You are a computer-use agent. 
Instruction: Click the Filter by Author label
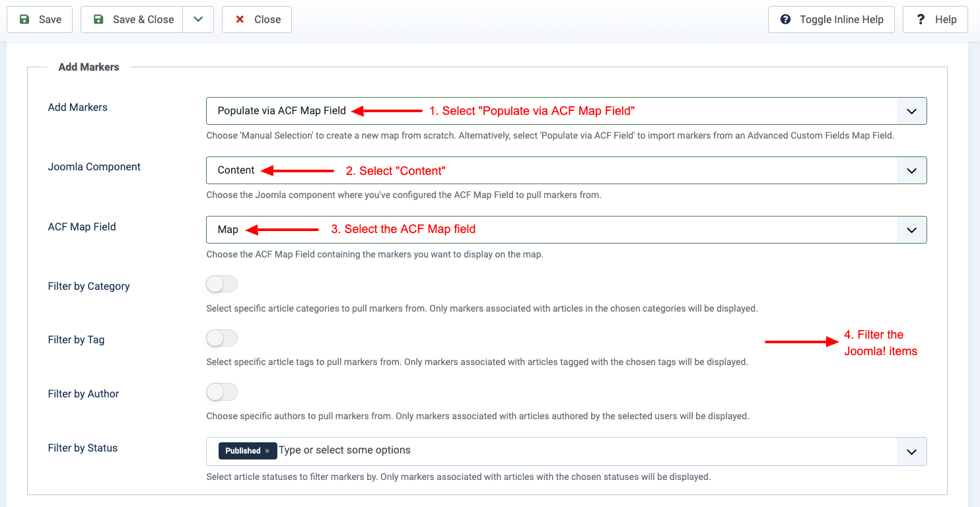(84, 394)
